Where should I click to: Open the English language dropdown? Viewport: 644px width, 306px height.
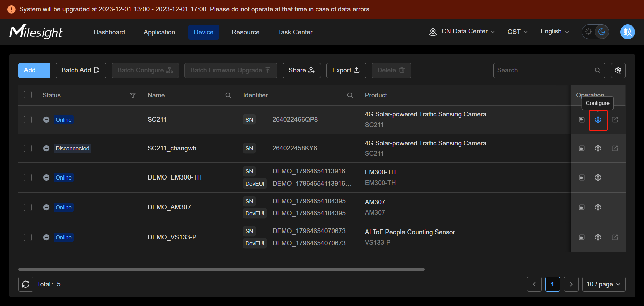[x=555, y=31]
